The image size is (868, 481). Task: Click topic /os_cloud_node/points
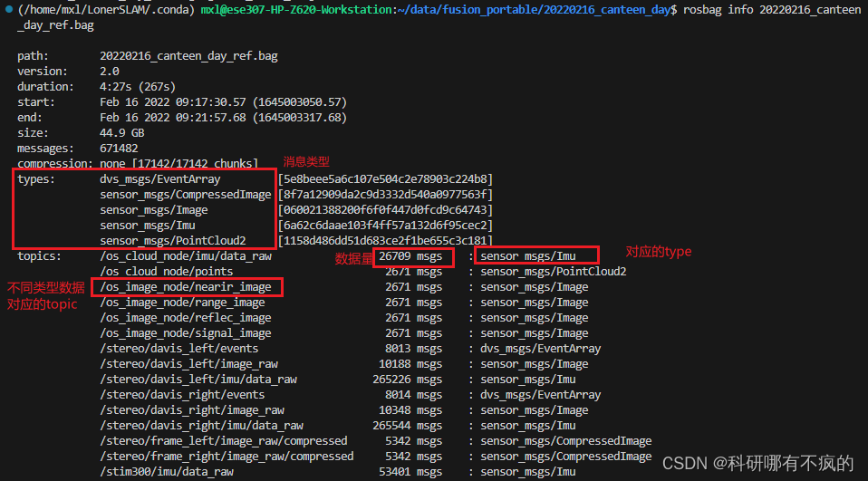[x=166, y=272]
